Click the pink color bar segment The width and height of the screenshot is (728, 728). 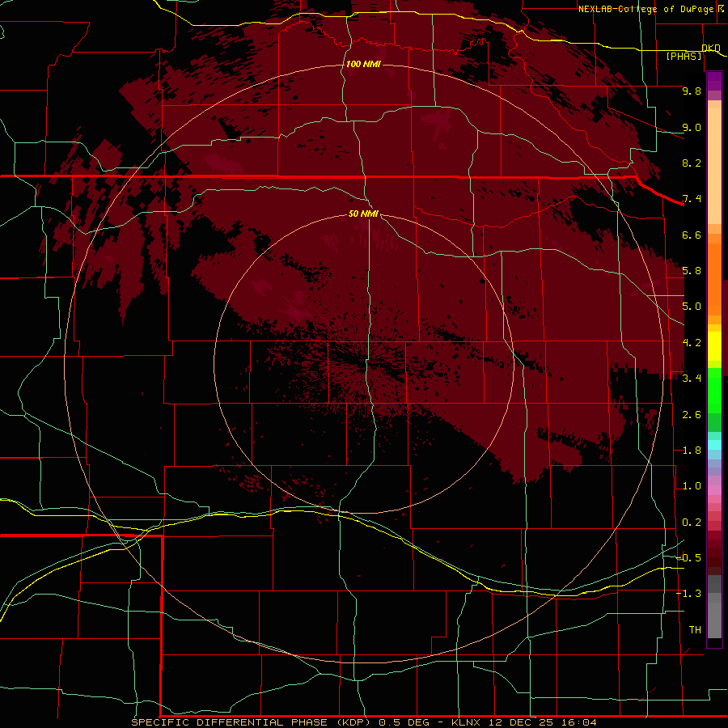(714, 490)
